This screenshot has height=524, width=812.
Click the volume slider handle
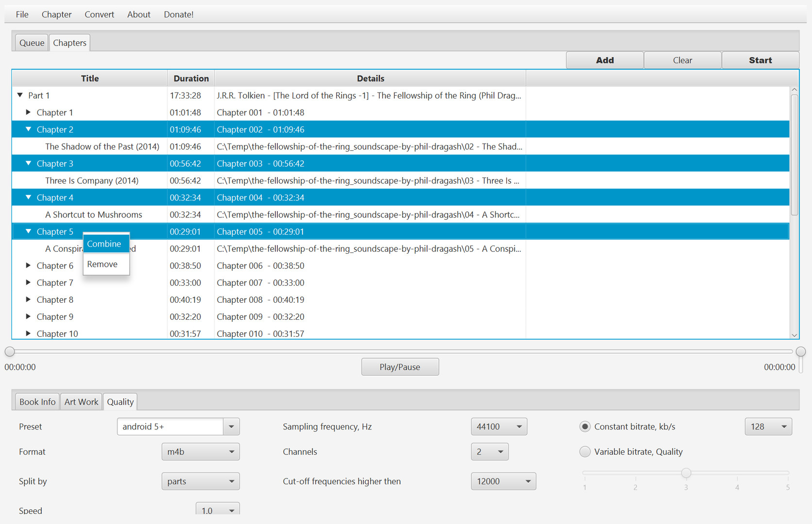point(801,352)
